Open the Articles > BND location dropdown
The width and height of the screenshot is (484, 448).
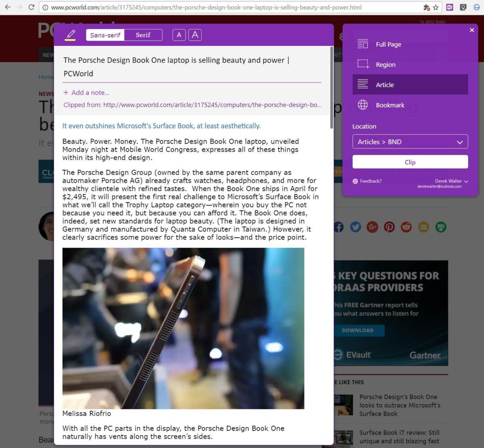[410, 142]
